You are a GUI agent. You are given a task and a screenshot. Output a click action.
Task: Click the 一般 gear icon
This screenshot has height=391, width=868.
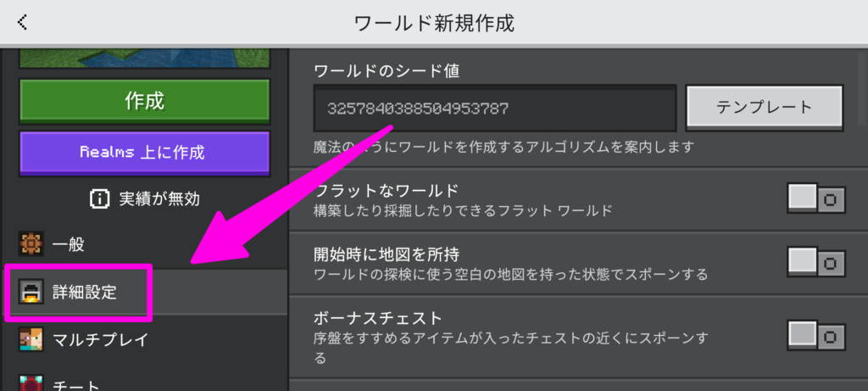tap(31, 244)
